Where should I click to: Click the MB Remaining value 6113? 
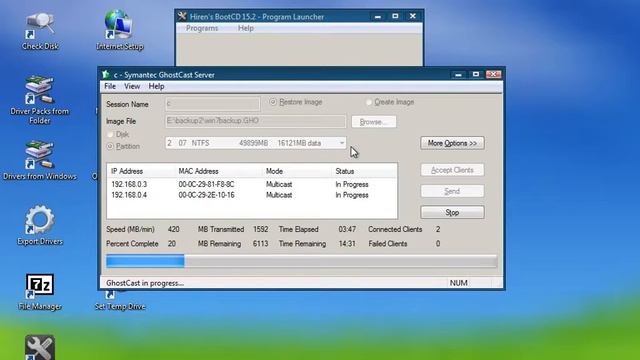pos(260,244)
